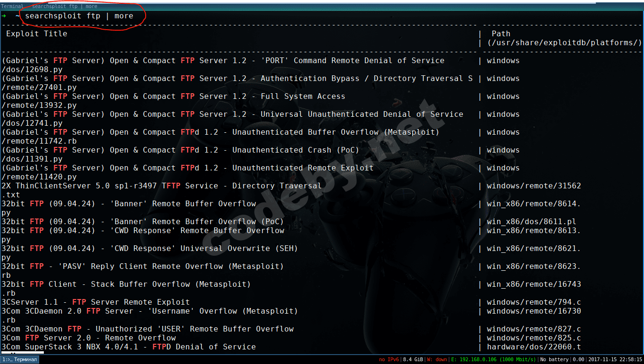Viewport: 644px width, 364px height.
Task: Click the path '/remote/11420.py'
Action: pyautogui.click(x=39, y=177)
